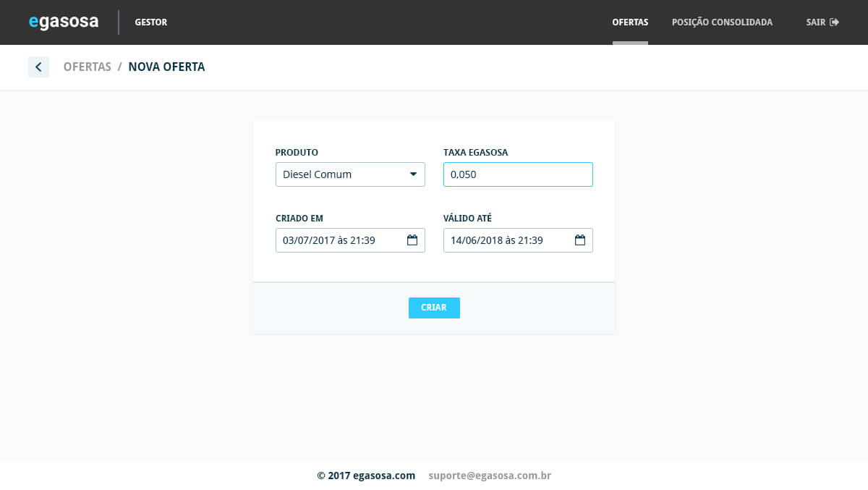Click the Criar button

coord(434,308)
